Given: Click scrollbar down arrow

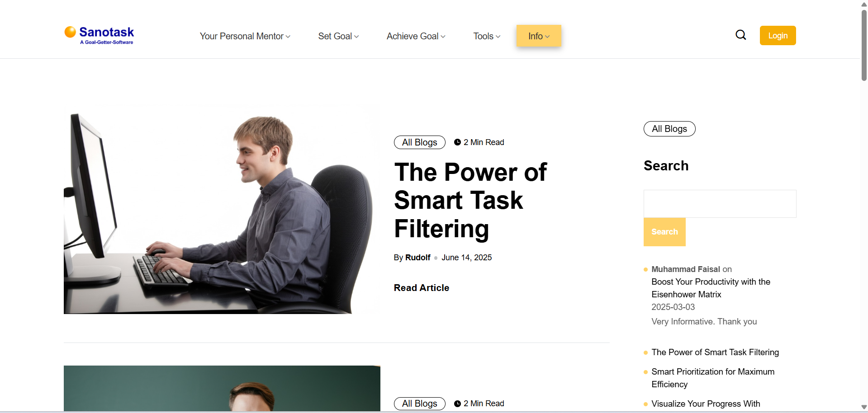Looking at the screenshot, I should (864, 407).
